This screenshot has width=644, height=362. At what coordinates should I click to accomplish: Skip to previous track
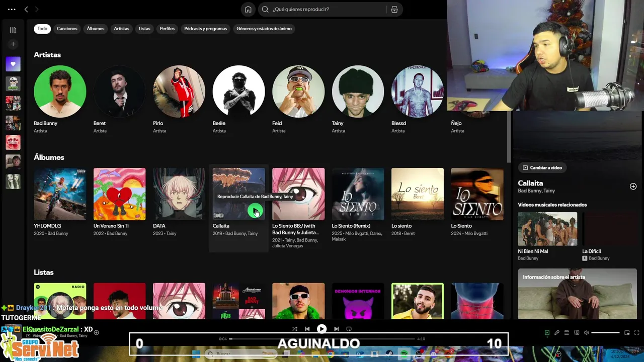307,329
